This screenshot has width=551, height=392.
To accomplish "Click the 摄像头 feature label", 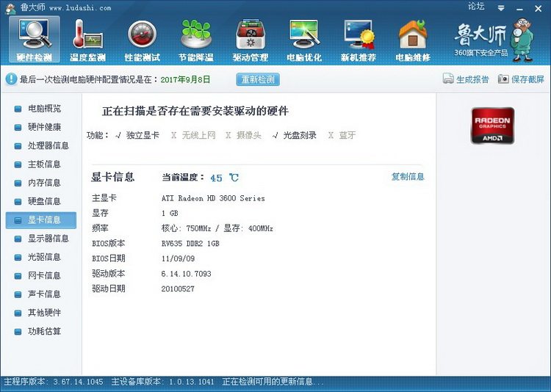I will tap(249, 135).
